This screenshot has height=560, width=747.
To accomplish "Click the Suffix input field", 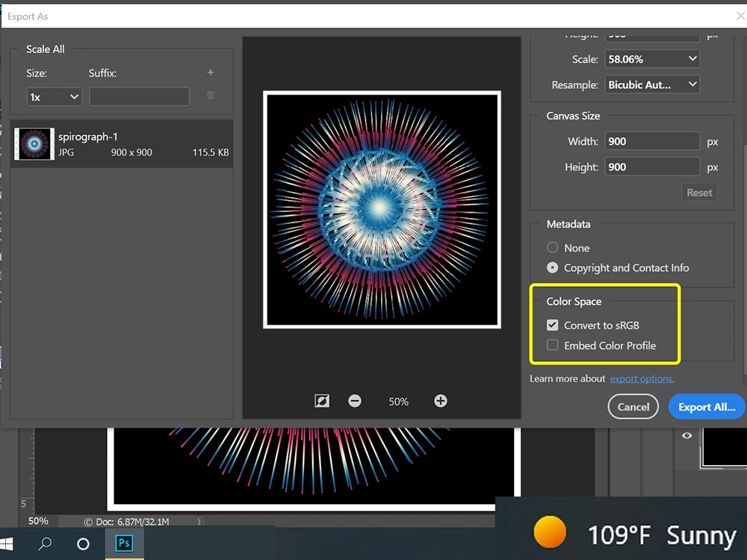I will (139, 96).
